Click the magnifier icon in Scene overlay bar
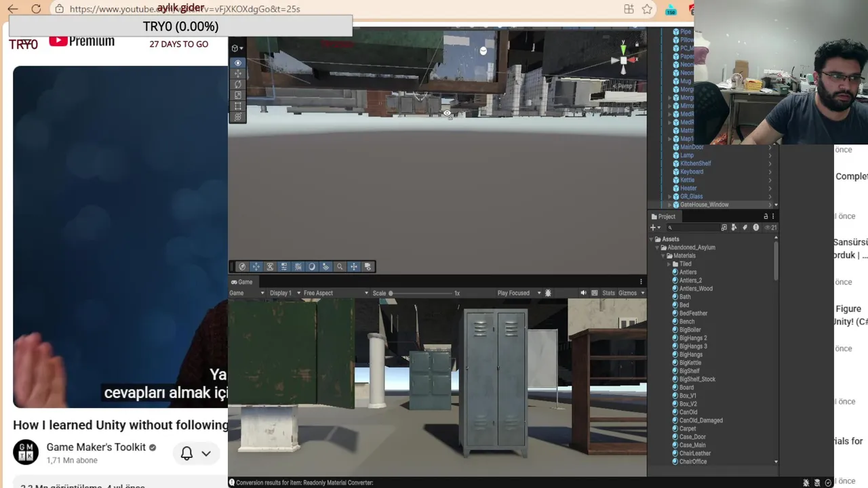Image resolution: width=868 pixels, height=488 pixels. pyautogui.click(x=340, y=267)
